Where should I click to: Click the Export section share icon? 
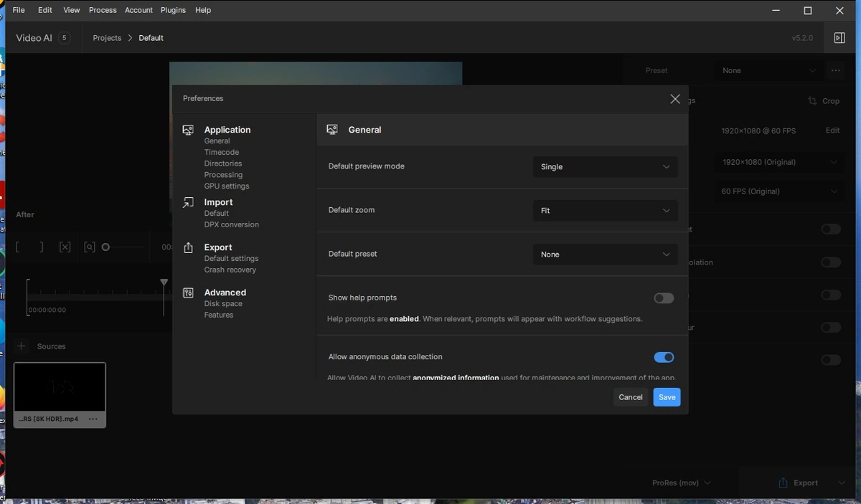pos(188,247)
